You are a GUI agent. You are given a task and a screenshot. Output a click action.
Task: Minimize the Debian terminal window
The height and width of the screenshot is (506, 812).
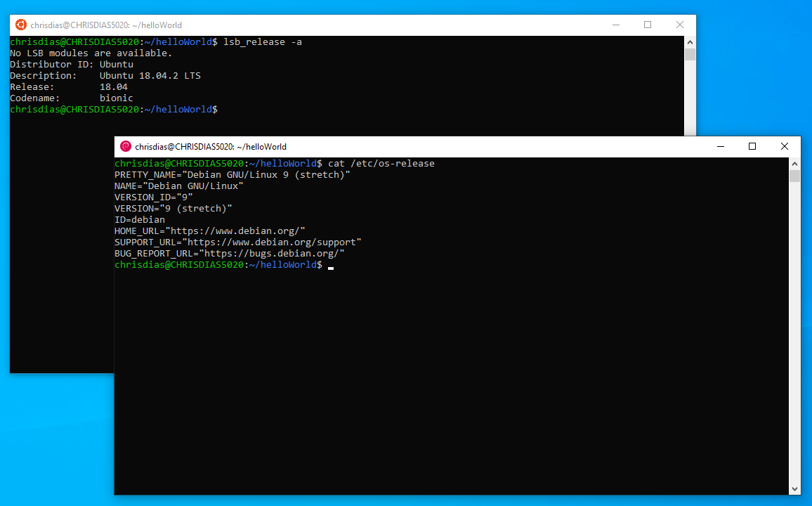[720, 146]
